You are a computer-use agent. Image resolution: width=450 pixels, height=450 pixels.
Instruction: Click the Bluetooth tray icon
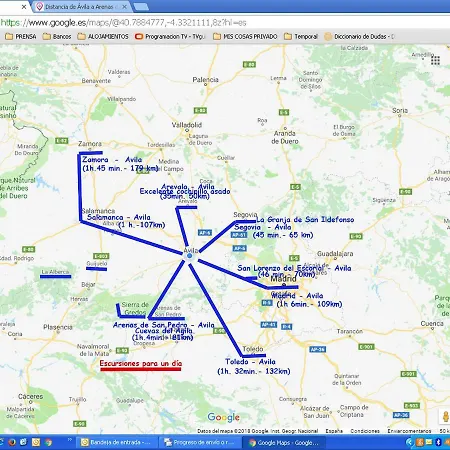pyautogui.click(x=439, y=442)
